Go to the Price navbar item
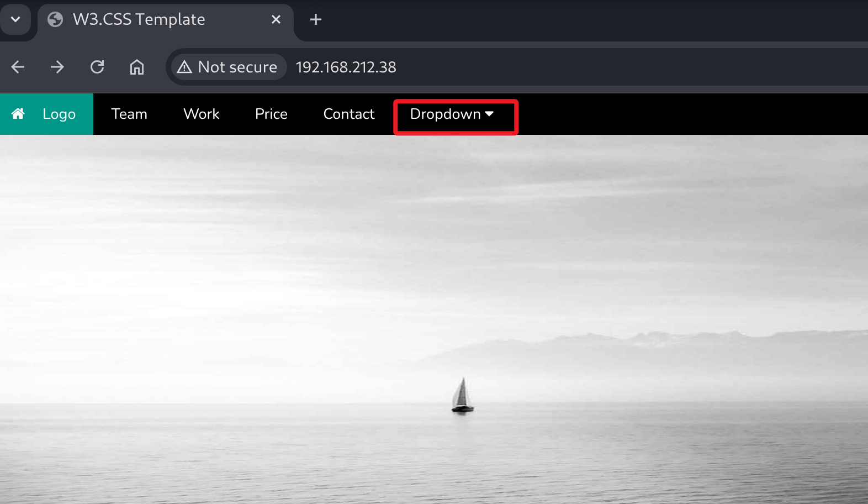The image size is (868, 504). [x=271, y=114]
